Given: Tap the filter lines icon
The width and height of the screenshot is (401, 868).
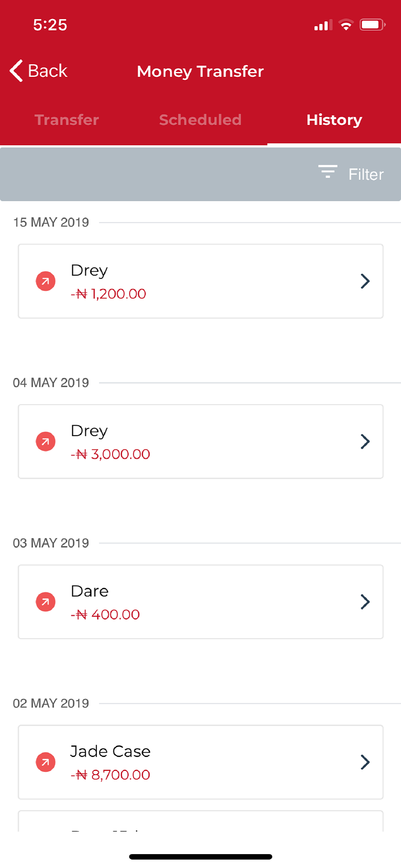Looking at the screenshot, I should click(327, 171).
